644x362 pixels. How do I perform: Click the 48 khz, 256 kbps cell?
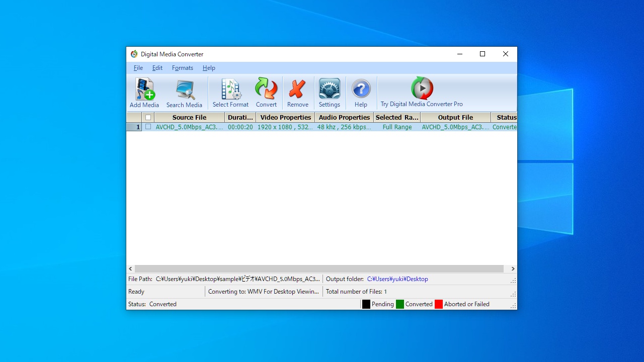coord(345,127)
